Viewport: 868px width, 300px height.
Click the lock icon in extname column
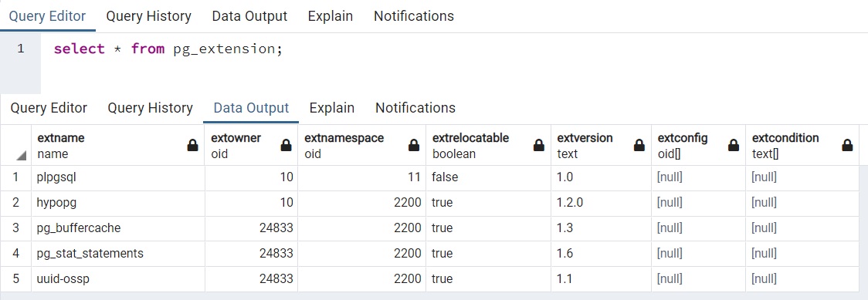coord(192,146)
